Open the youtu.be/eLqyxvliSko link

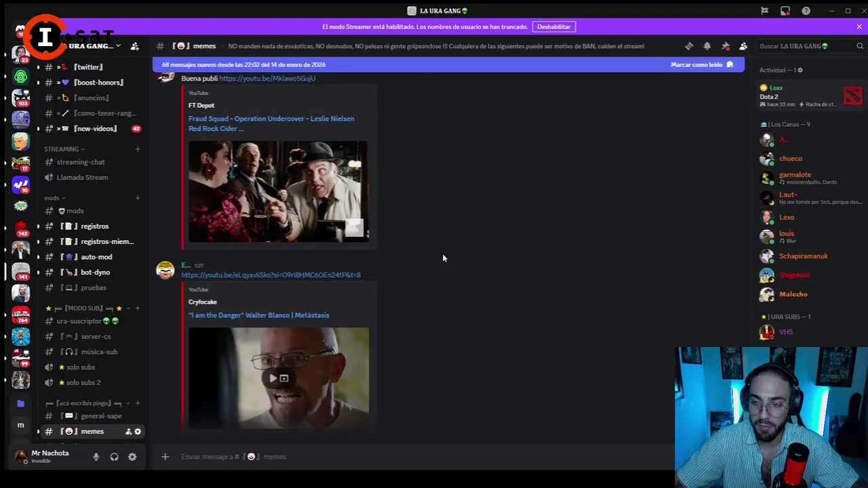click(271, 275)
